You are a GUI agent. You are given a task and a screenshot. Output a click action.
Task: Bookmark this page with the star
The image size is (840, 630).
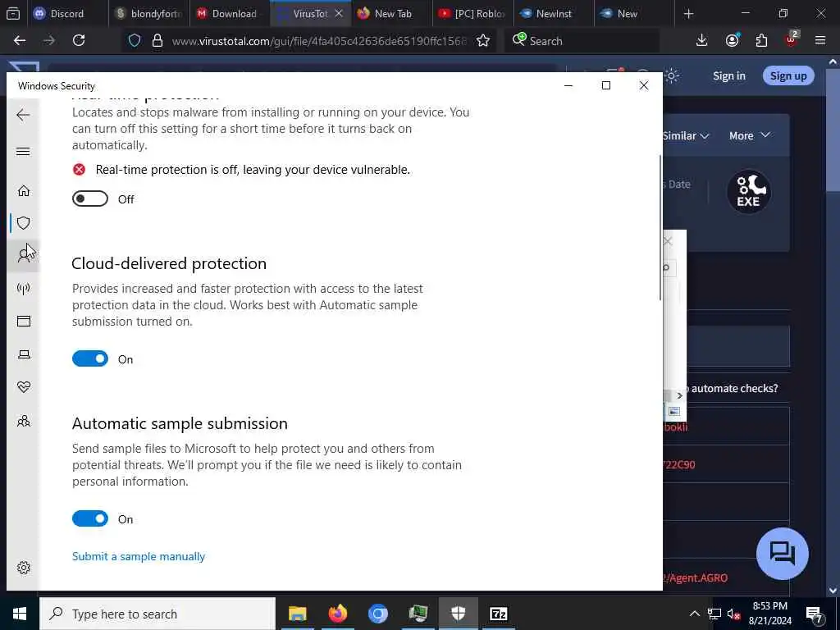click(x=483, y=41)
